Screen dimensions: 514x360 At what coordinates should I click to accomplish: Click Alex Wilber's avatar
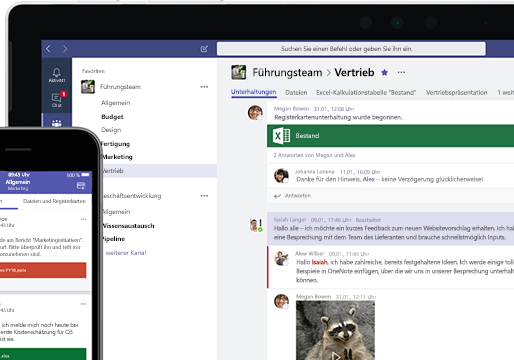[281, 258]
